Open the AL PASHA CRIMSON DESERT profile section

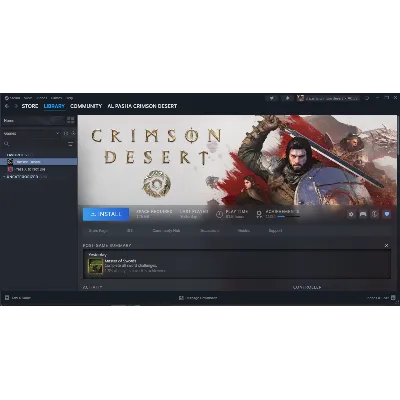142,106
